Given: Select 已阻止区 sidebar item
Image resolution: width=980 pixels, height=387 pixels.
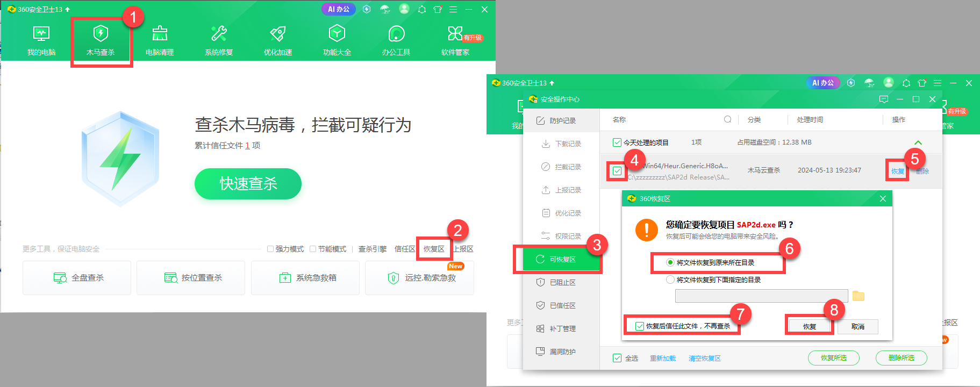Looking at the screenshot, I should [x=561, y=283].
